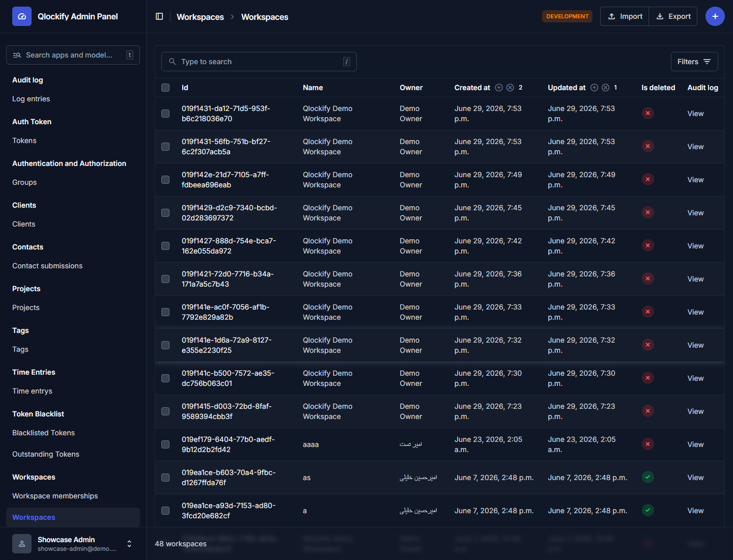Select the active Workspaces sidebar item
The image size is (733, 560).
73,517
